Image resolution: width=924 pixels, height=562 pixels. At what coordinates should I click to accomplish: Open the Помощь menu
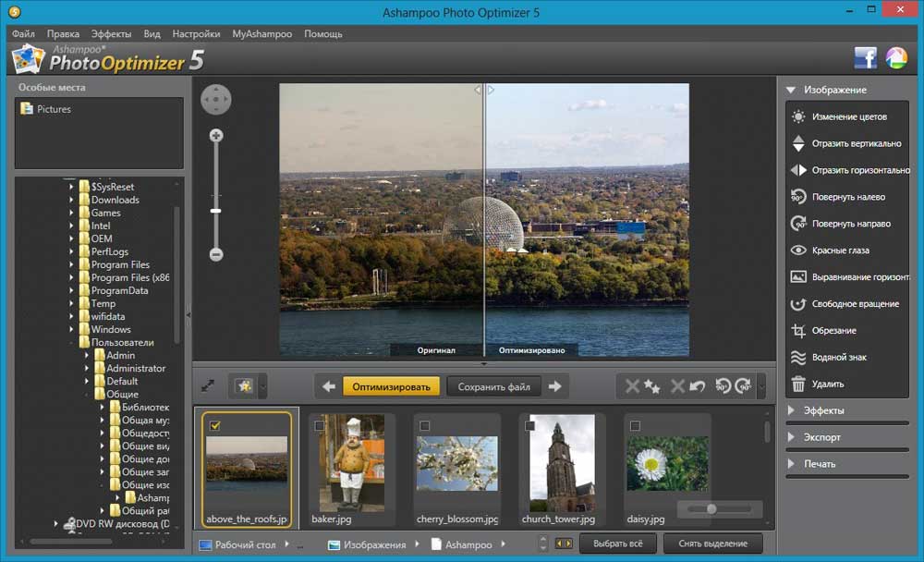(322, 33)
